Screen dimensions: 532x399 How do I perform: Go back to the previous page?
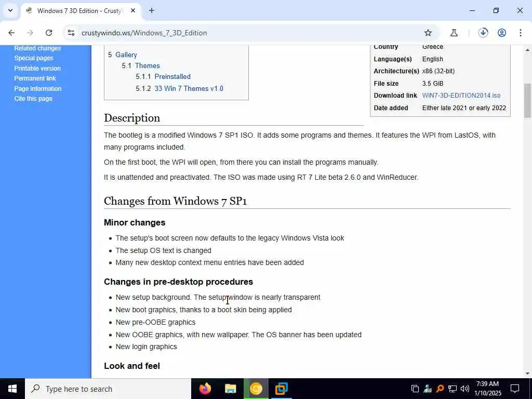(11, 33)
